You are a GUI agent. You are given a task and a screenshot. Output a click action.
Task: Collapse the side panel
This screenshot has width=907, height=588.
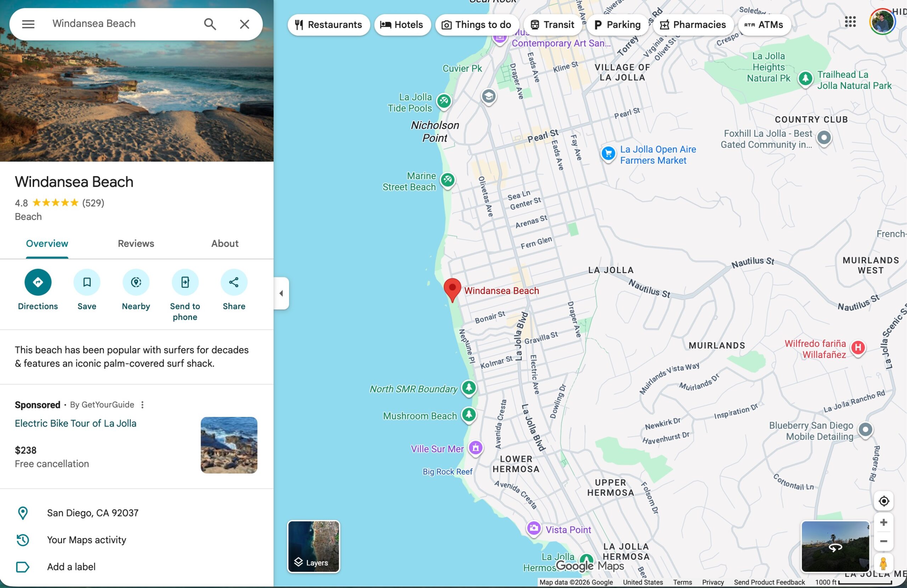(281, 293)
